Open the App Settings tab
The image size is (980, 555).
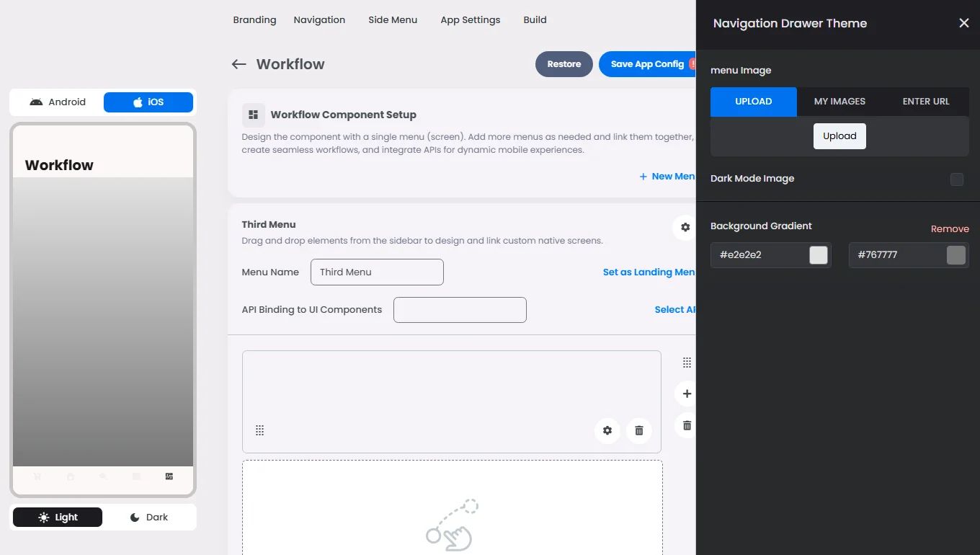click(471, 20)
